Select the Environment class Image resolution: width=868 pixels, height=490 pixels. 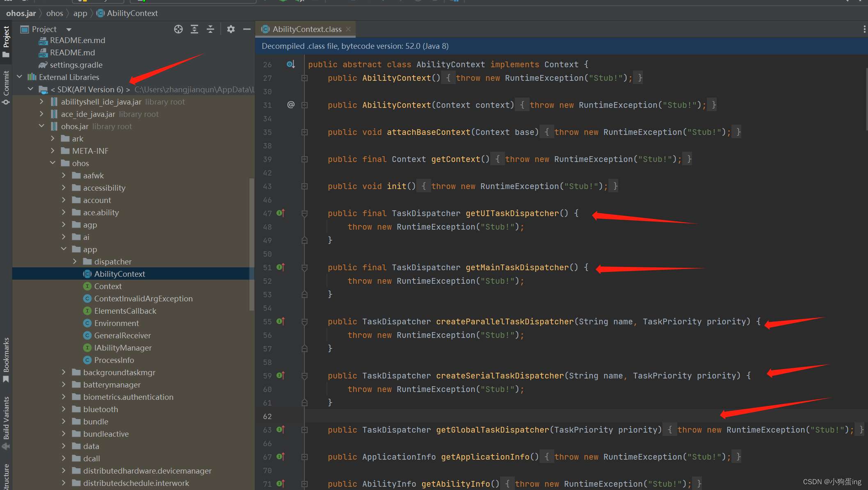(116, 323)
